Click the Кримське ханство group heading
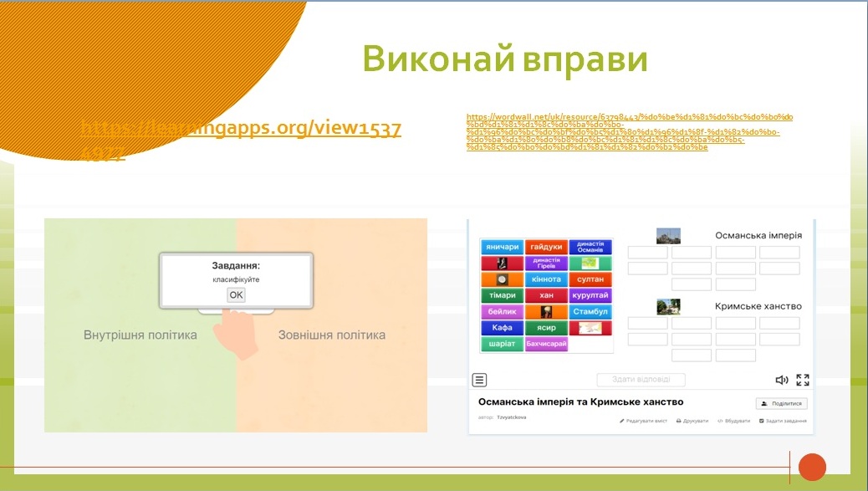Screen dimensions: 868x491 758,306
